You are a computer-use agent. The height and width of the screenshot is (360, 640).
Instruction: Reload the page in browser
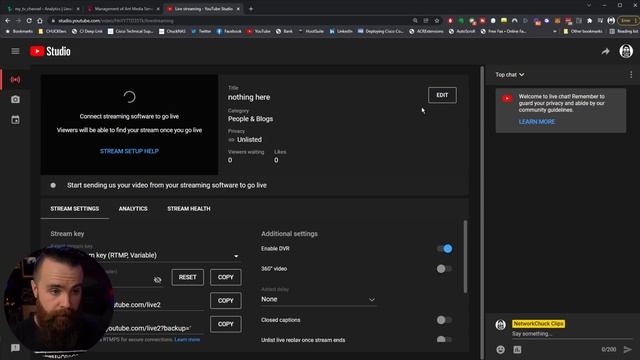29,20
